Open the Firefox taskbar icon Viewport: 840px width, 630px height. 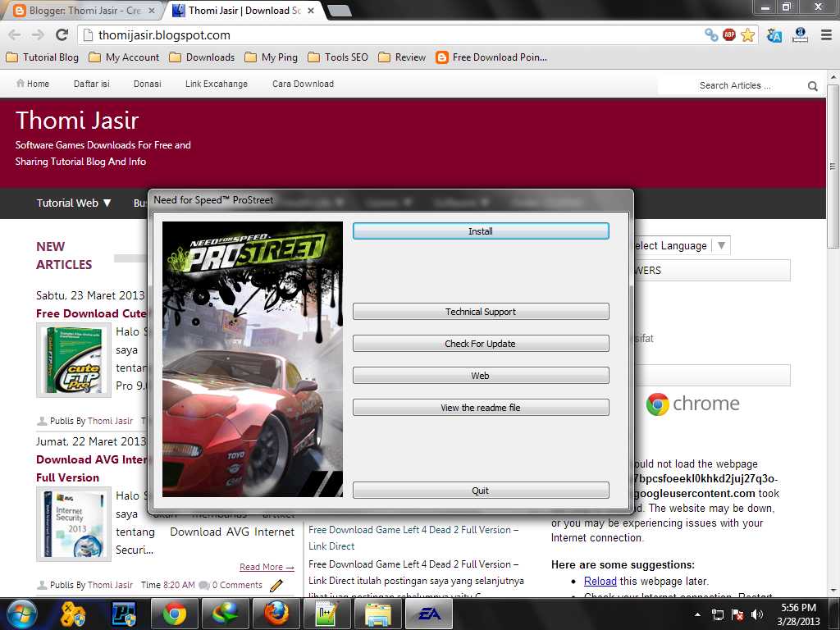point(276,614)
